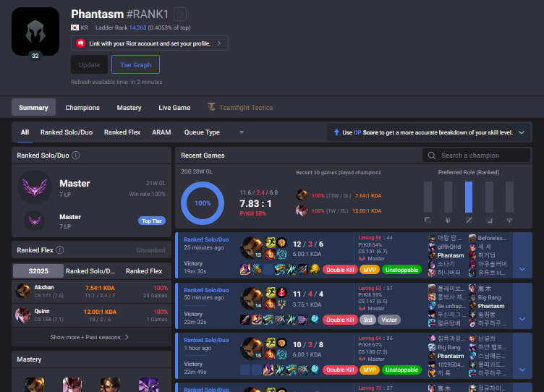
Task: Click the Top Tier badge
Action: coord(152,221)
